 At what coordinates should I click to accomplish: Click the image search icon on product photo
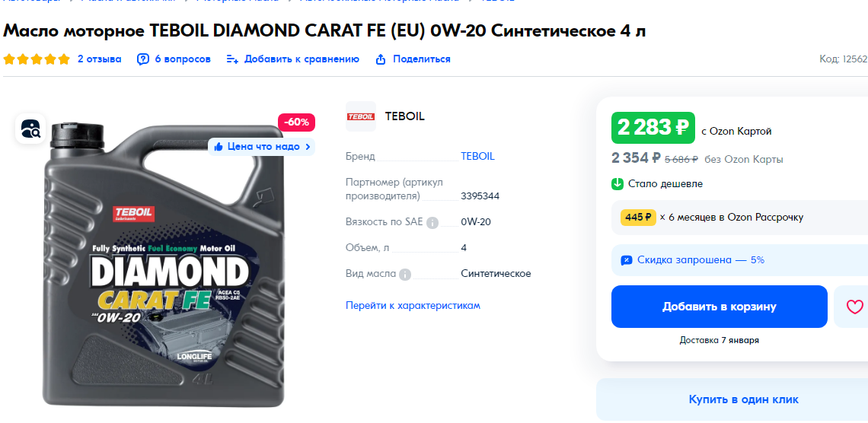[x=30, y=129]
